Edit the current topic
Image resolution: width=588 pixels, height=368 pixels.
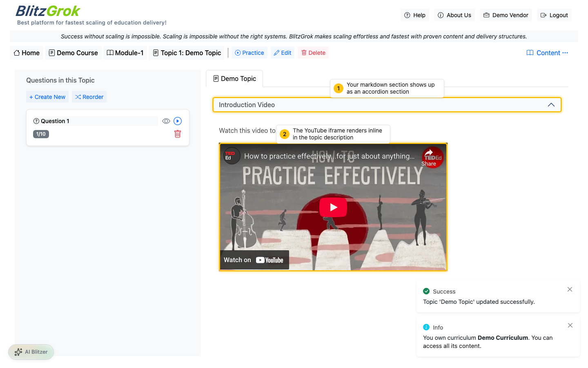[282, 52]
